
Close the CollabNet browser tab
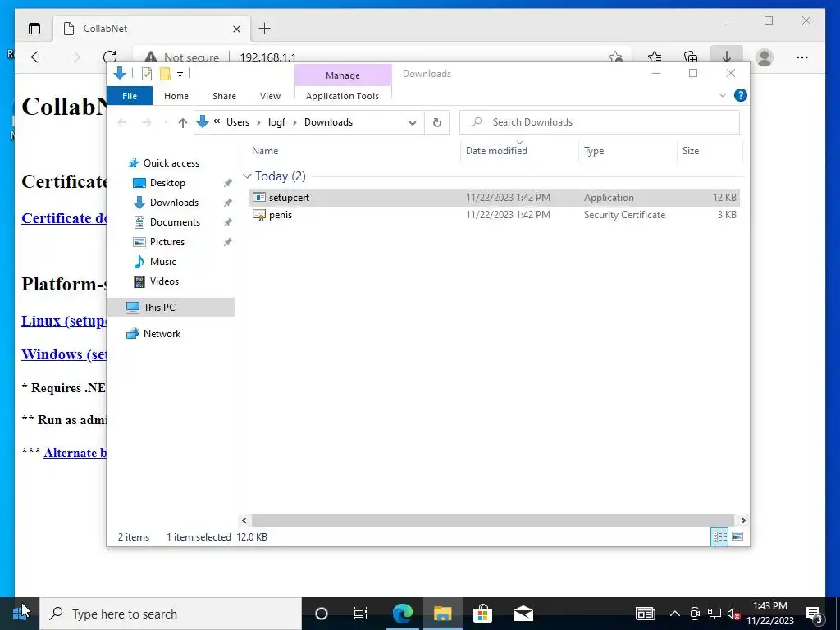pos(236,29)
